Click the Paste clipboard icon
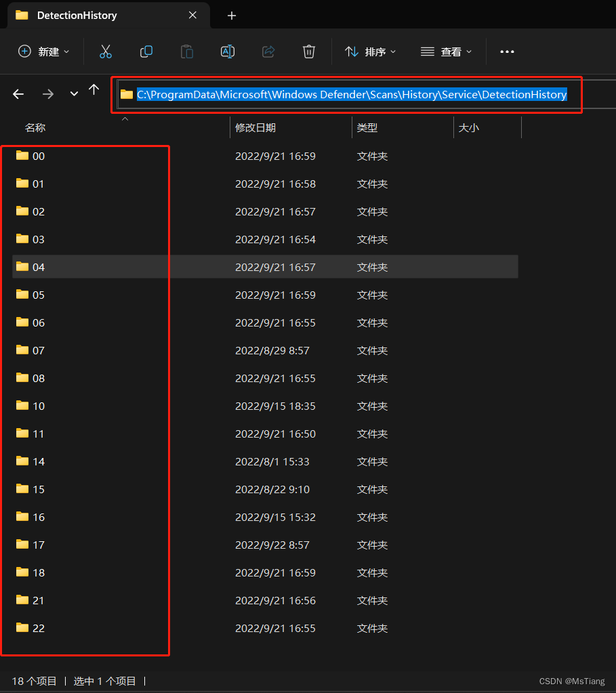This screenshot has width=616, height=693. point(186,51)
